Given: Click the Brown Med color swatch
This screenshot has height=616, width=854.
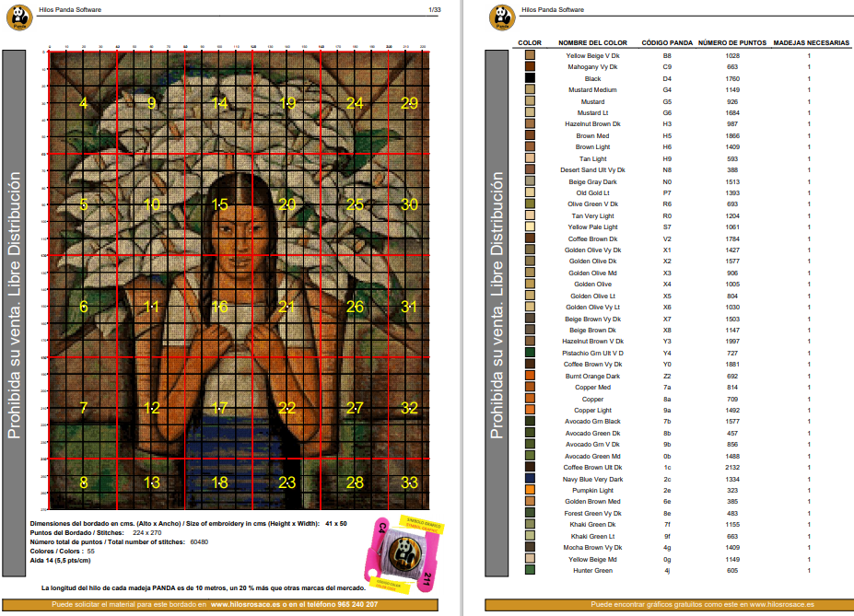Looking at the screenshot, I should (530, 135).
